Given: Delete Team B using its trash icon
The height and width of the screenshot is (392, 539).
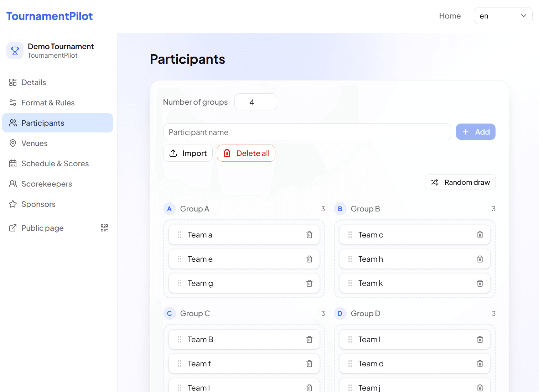Looking at the screenshot, I should tap(309, 340).
